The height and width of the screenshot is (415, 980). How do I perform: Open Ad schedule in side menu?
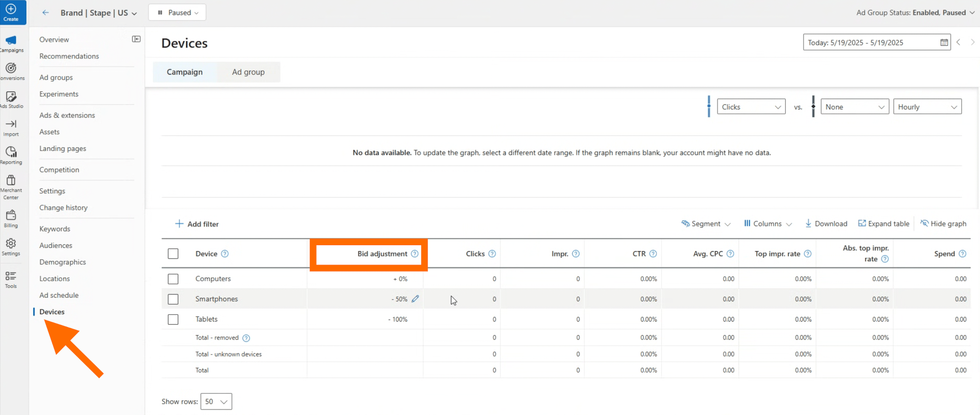(x=59, y=296)
